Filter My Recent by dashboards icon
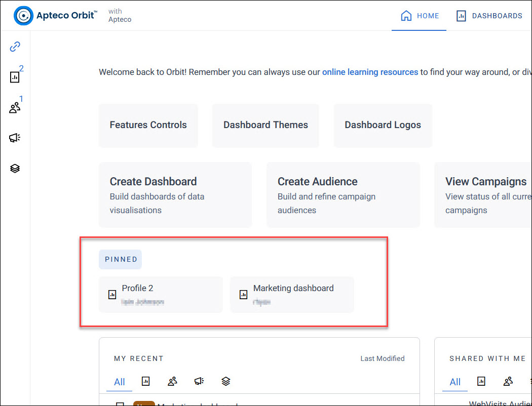Viewport: 532px width, 406px height. pos(145,381)
